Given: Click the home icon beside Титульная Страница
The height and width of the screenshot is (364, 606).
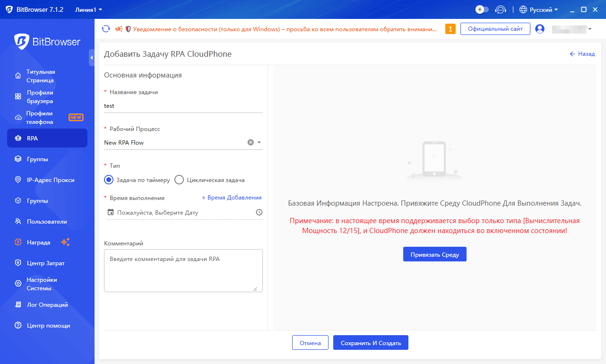Looking at the screenshot, I should click(18, 76).
